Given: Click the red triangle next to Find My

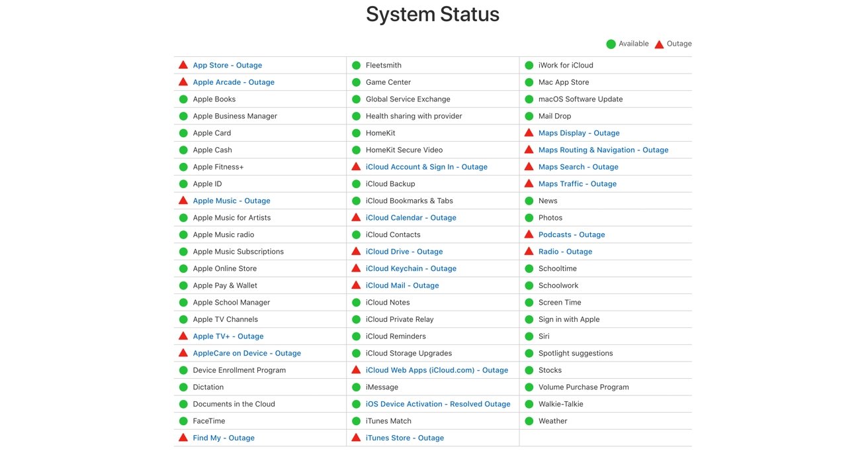Looking at the screenshot, I should (x=183, y=438).
